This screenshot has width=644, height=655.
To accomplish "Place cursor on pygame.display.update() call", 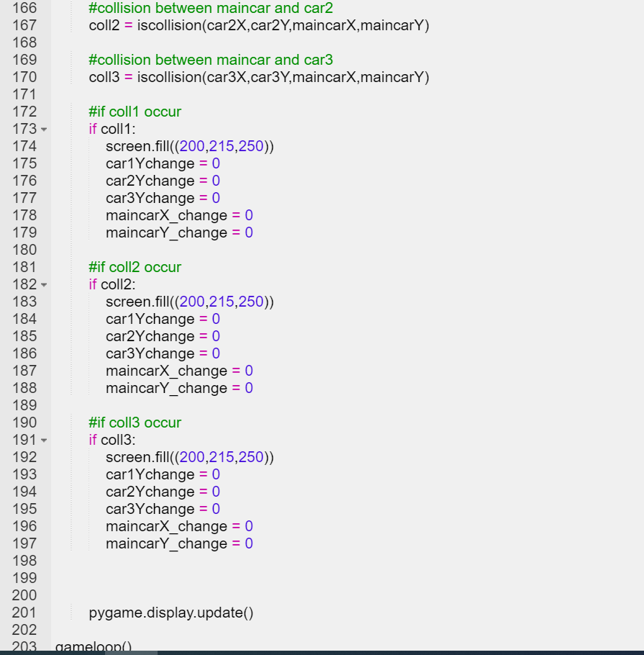I will click(171, 613).
